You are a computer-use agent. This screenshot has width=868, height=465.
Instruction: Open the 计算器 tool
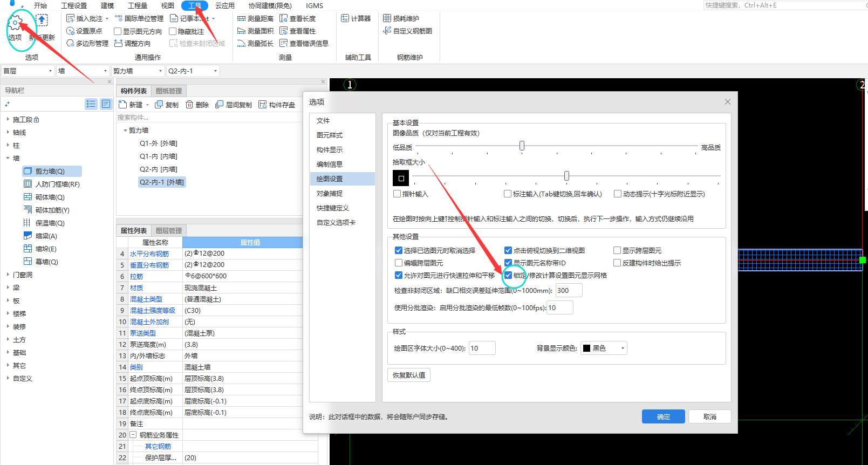(356, 18)
